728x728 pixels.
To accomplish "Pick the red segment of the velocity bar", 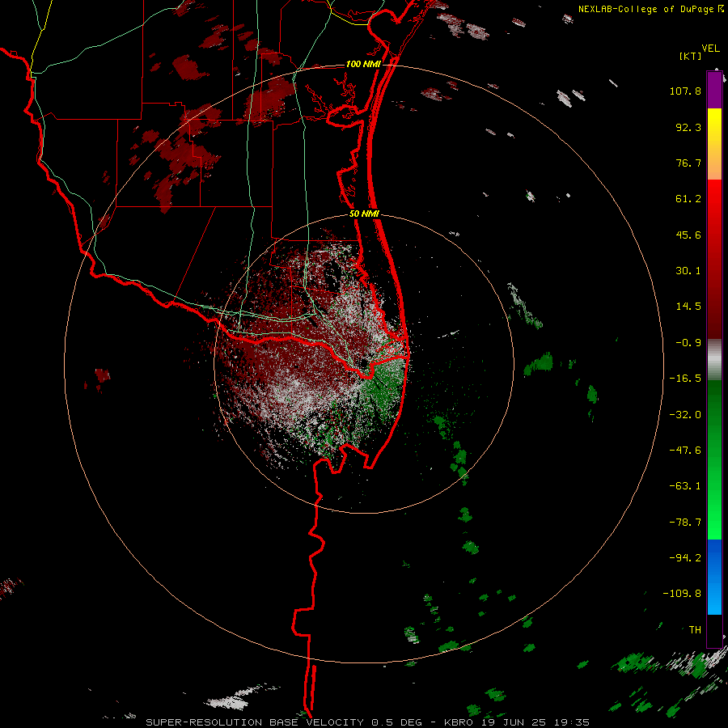I will click(x=714, y=259).
